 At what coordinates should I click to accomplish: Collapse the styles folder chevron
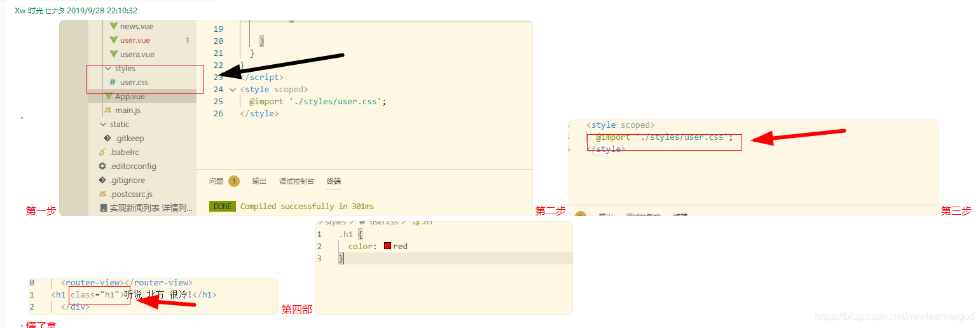107,69
